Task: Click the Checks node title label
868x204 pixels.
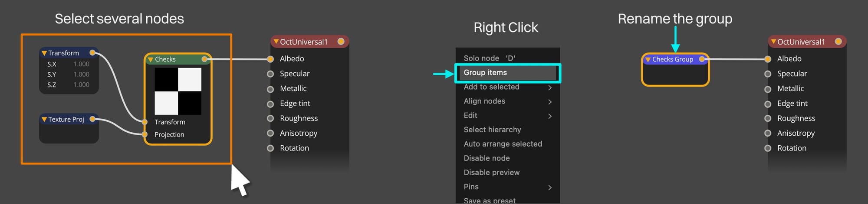Action: pos(165,60)
